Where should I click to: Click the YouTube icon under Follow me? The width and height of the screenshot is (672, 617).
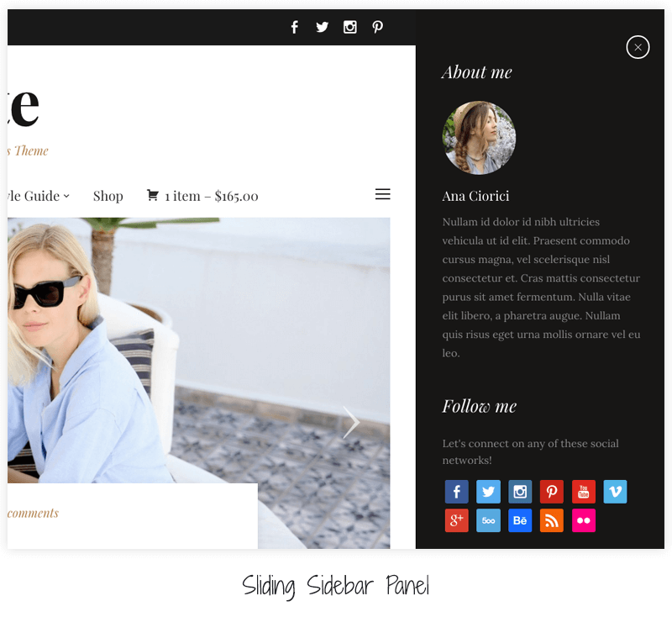click(x=583, y=492)
